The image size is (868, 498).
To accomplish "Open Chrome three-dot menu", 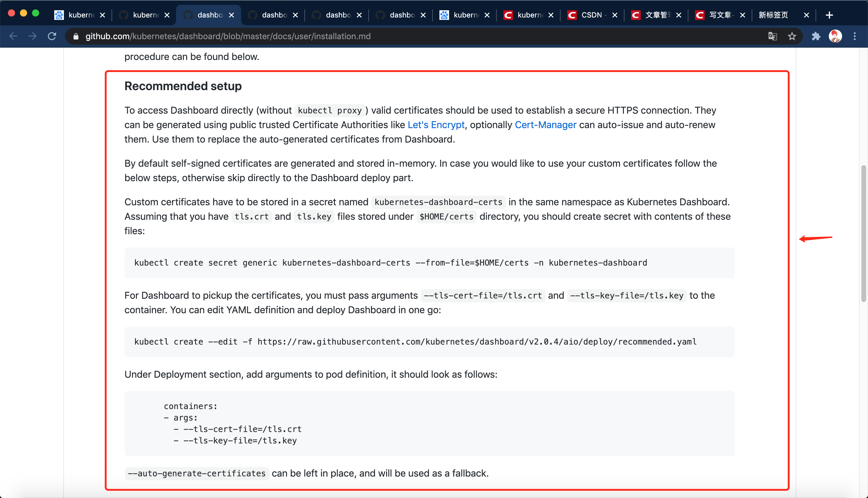I will coord(855,36).
